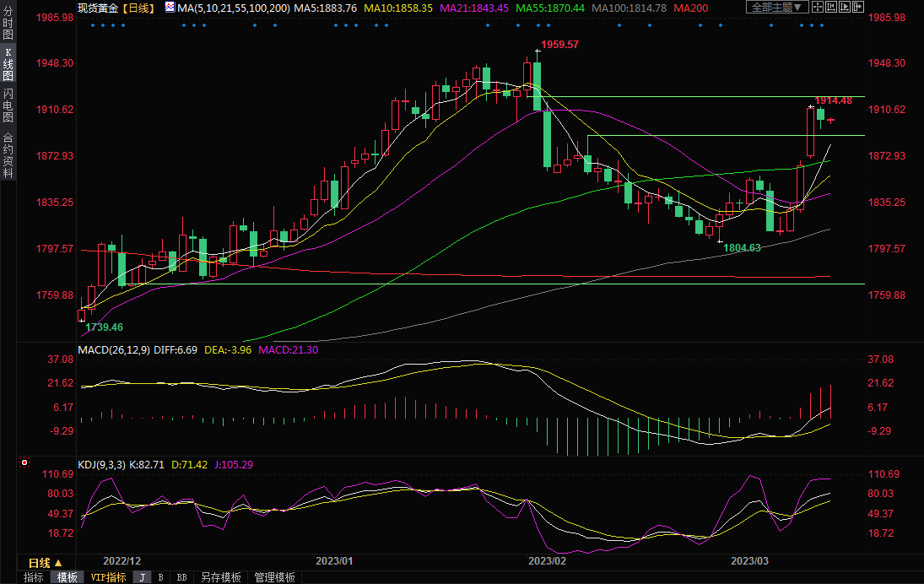
Task: Click the 1959.57 peak price label
Action: 559,44
